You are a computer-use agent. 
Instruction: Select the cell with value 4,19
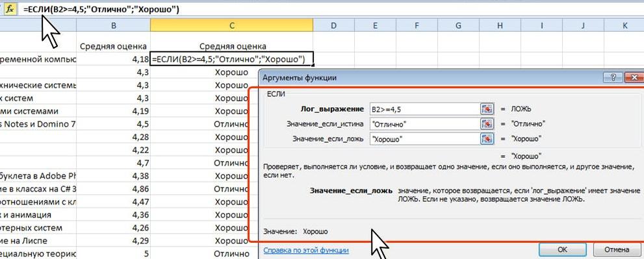(x=113, y=111)
